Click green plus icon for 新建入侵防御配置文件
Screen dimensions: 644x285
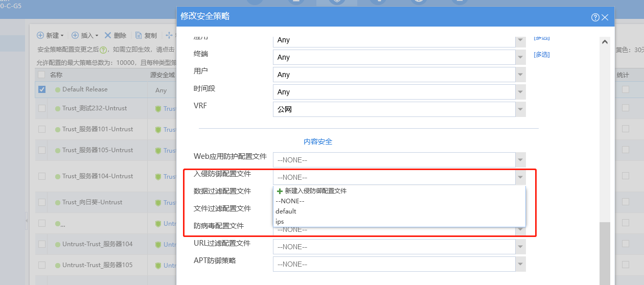point(279,191)
